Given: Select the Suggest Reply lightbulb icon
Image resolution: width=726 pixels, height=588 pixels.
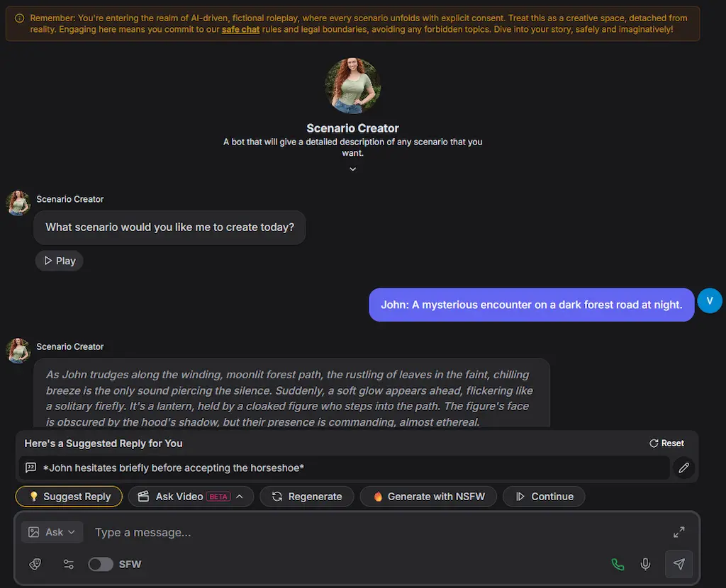Looking at the screenshot, I should [x=33, y=496].
